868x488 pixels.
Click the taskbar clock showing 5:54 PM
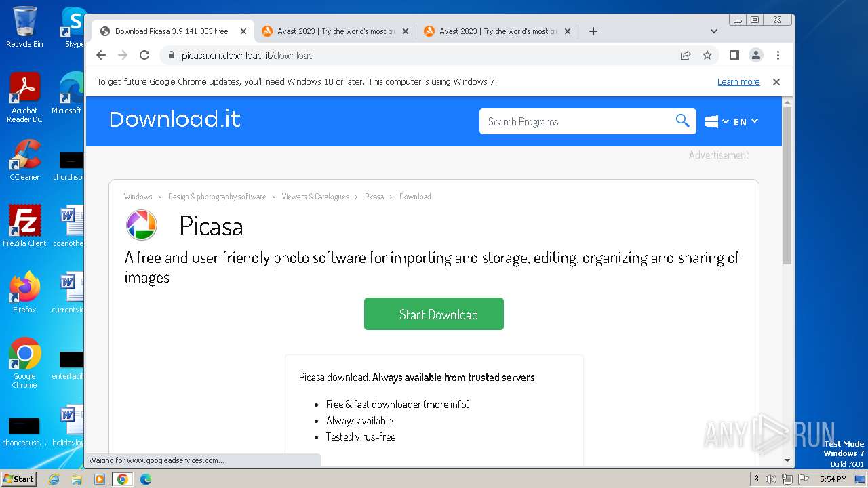coord(833,479)
